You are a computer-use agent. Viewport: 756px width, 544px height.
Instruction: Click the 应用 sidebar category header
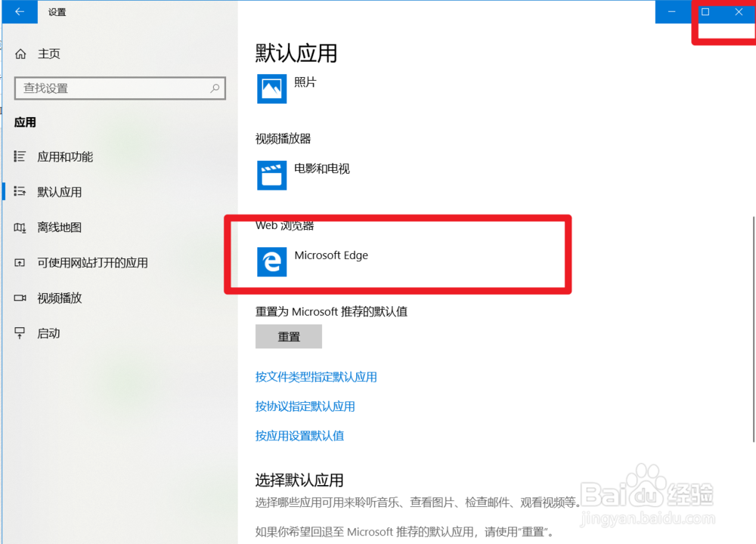[x=25, y=122]
